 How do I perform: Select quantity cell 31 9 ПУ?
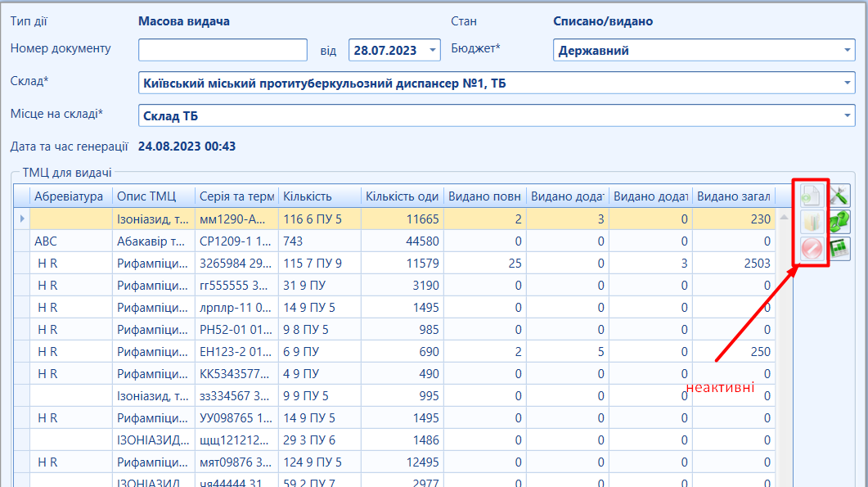319,286
